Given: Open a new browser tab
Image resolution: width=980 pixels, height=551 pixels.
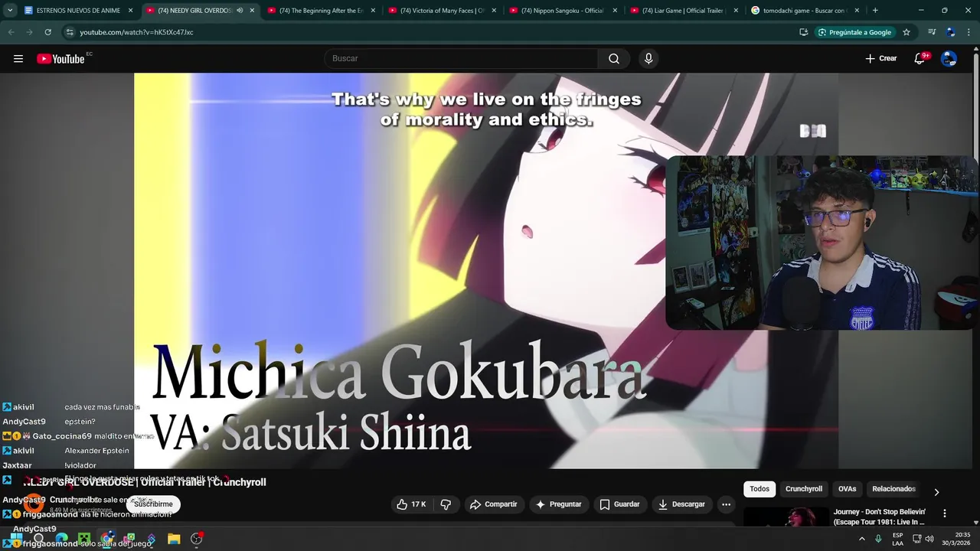Looking at the screenshot, I should pos(875,11).
